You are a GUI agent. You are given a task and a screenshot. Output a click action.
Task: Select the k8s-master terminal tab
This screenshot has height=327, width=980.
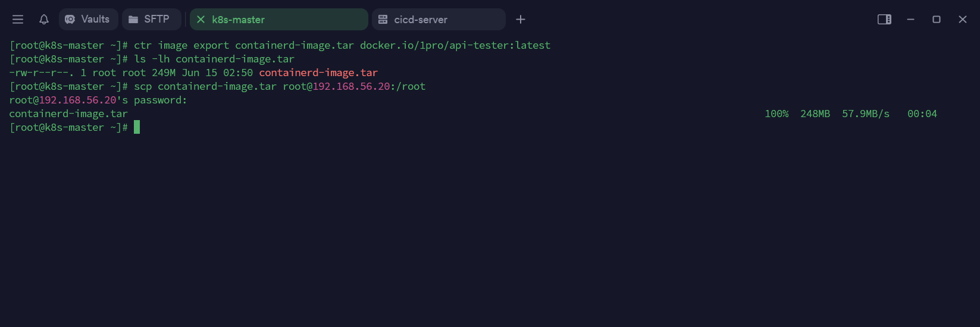coord(280,20)
